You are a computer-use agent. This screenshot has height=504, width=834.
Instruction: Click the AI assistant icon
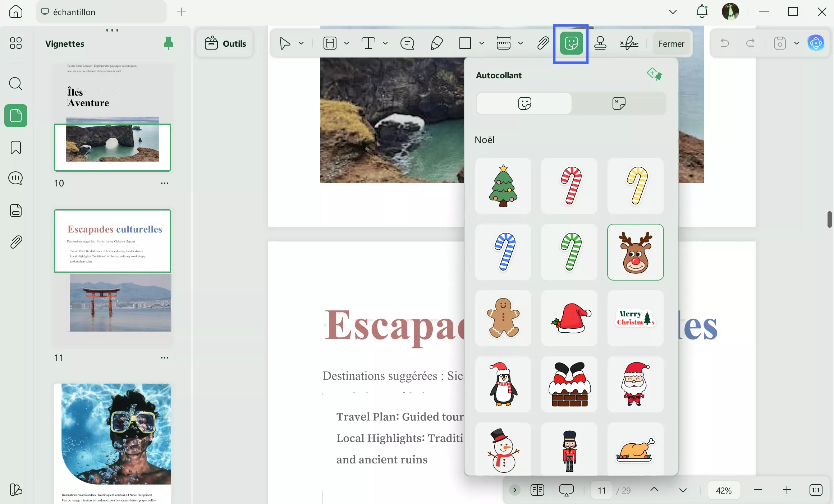816,43
